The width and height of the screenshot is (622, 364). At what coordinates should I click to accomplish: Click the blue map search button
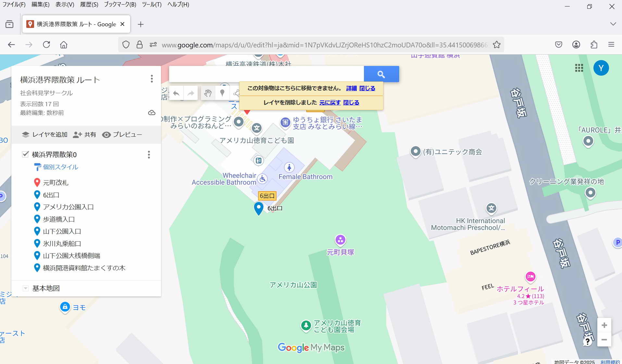pos(381,74)
